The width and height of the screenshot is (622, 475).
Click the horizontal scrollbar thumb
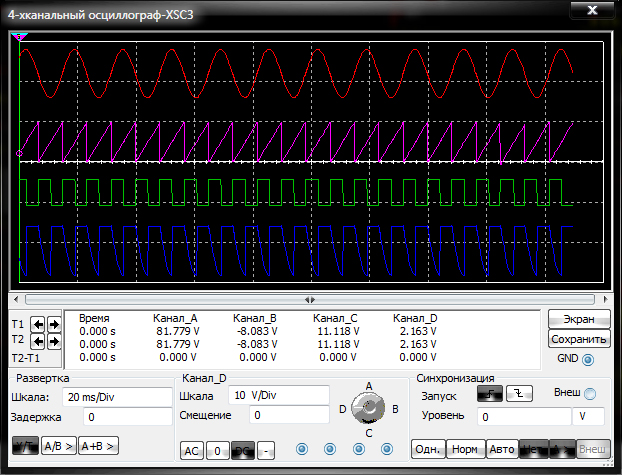[x=310, y=300]
